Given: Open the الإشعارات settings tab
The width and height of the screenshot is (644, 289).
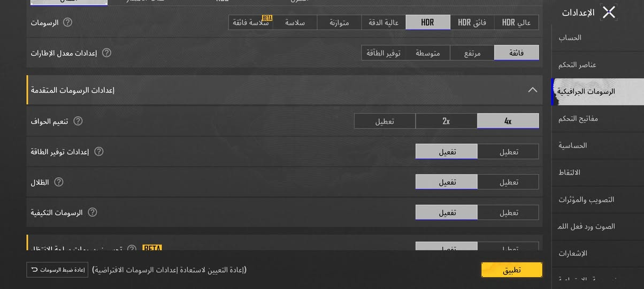Looking at the screenshot, I should (x=597, y=253).
